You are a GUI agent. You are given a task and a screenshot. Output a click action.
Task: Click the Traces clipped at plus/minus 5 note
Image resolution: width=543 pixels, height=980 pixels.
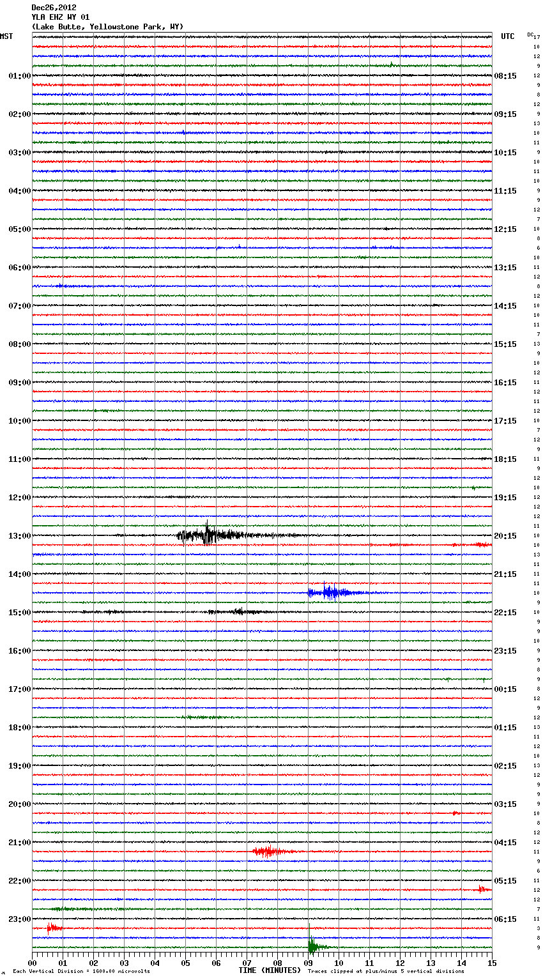point(386,972)
